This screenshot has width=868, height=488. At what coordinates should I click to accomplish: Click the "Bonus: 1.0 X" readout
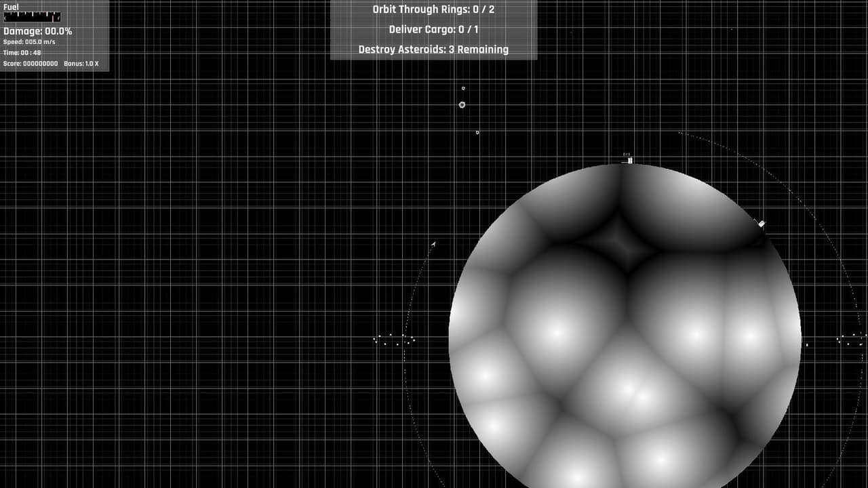click(x=81, y=64)
